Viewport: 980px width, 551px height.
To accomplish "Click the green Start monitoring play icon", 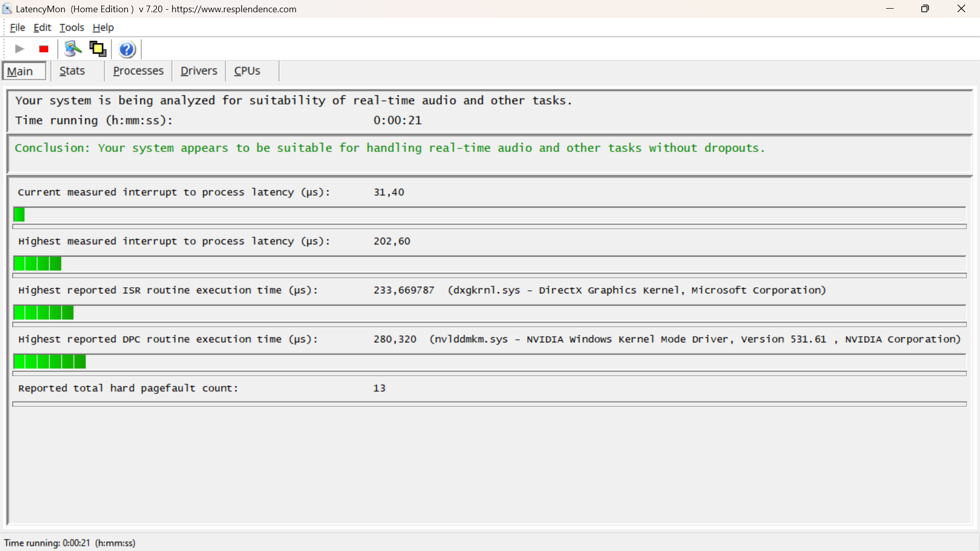I will coord(19,49).
